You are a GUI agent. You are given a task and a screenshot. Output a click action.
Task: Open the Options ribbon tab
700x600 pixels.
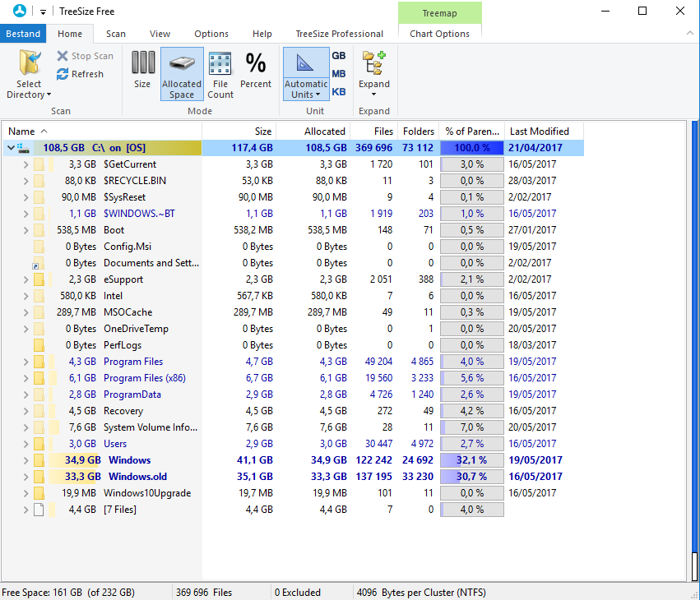(x=211, y=34)
